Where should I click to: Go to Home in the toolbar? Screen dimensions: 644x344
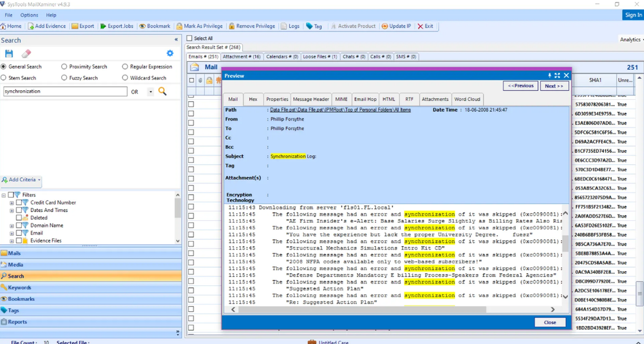pos(11,26)
